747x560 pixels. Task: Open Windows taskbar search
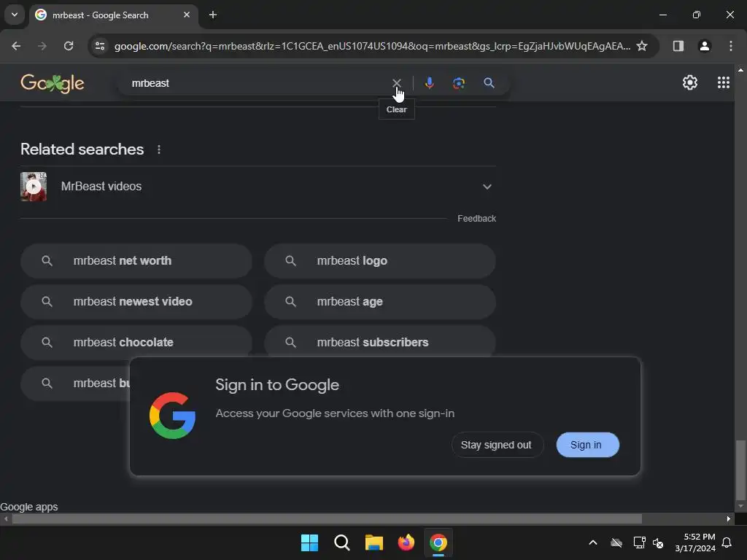tap(342, 542)
